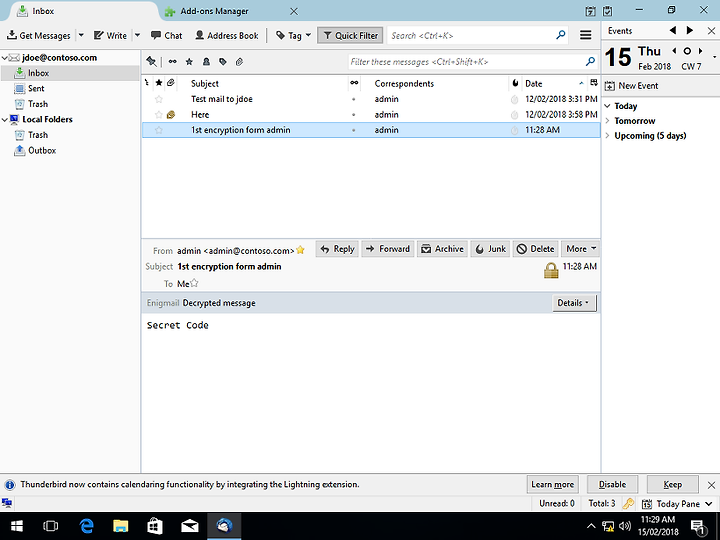
Task: Open the Outbox folder
Action: (x=42, y=150)
